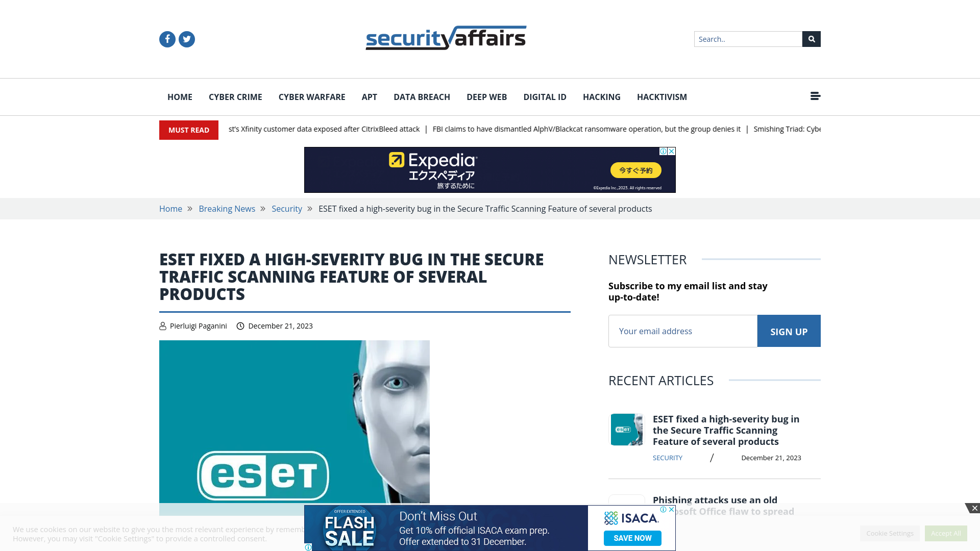Image resolution: width=980 pixels, height=551 pixels.
Task: Click the search magnifier icon
Action: point(811,39)
